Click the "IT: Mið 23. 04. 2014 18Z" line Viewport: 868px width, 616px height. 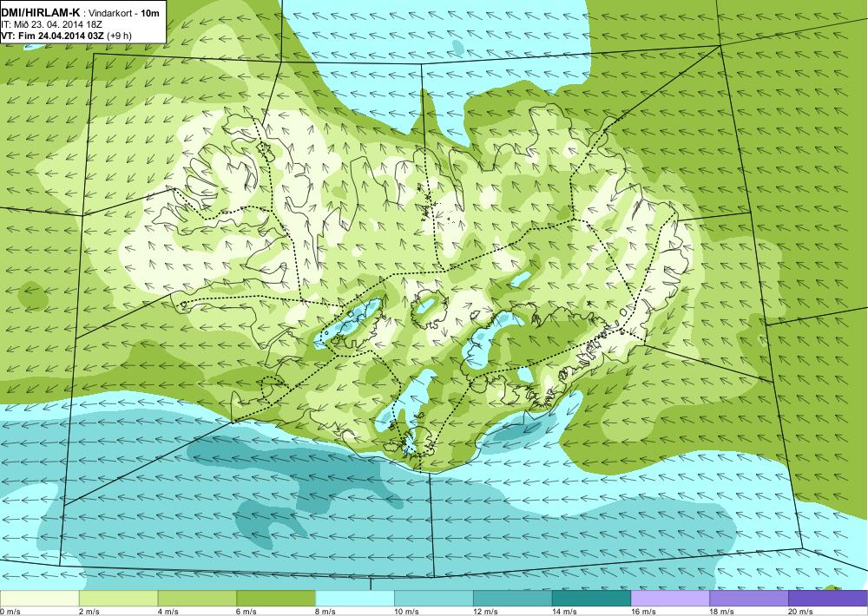point(51,25)
